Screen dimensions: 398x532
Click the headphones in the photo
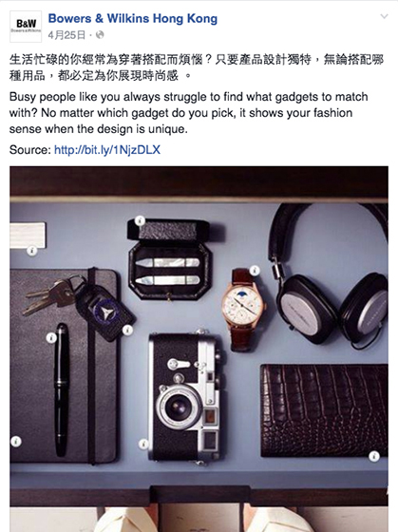329,275
